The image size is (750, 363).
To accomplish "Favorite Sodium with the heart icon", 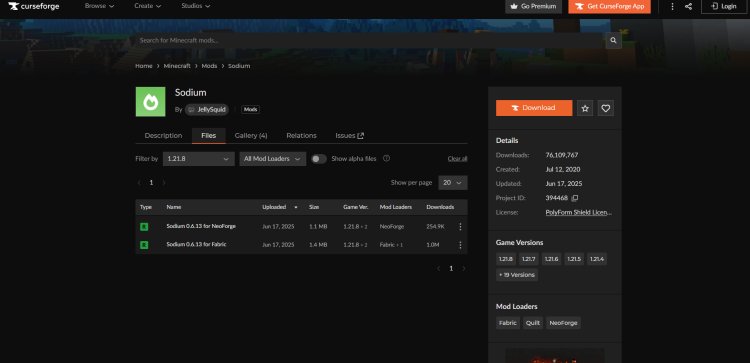I will 606,108.
